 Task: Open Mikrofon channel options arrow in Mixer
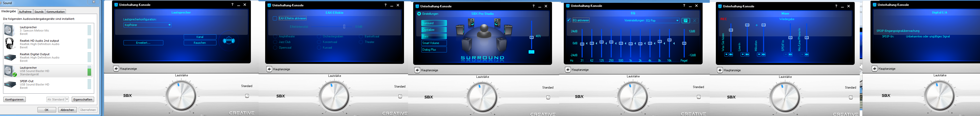tap(759, 55)
